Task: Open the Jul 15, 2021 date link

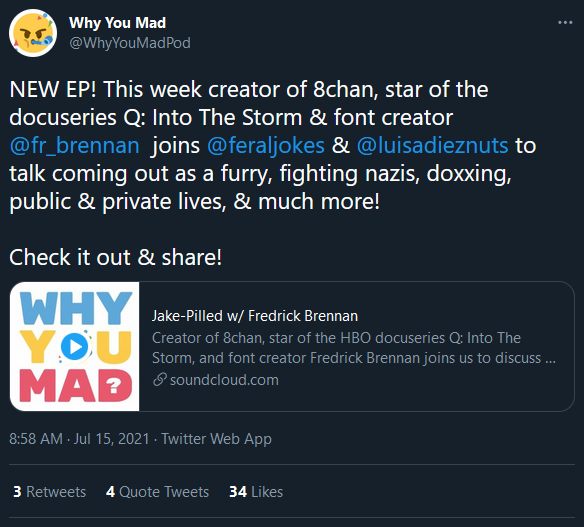Action: [x=111, y=439]
